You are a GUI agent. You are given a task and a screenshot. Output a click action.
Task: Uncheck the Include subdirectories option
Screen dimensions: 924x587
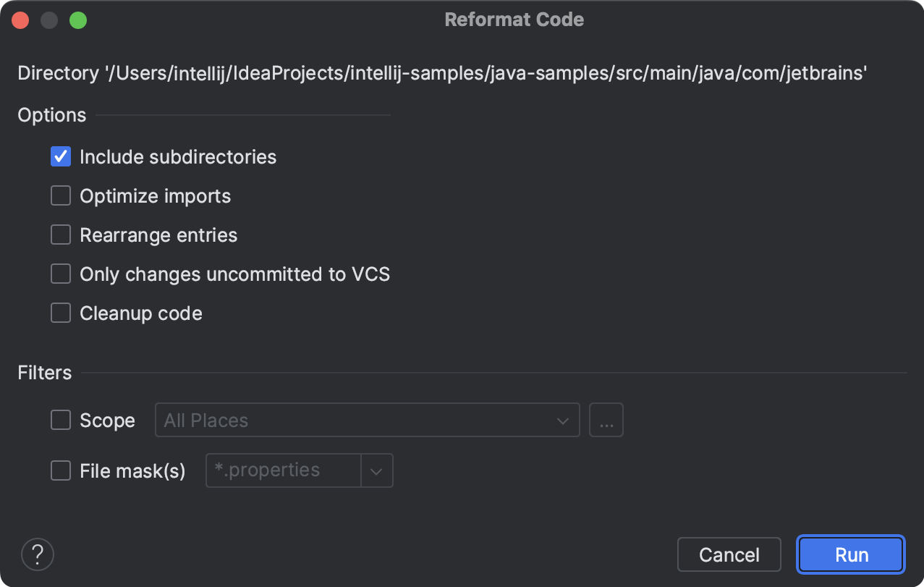tap(60, 156)
